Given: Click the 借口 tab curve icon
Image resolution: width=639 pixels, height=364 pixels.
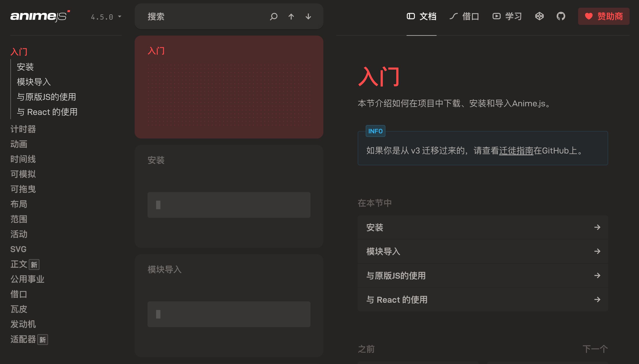Looking at the screenshot, I should (454, 16).
